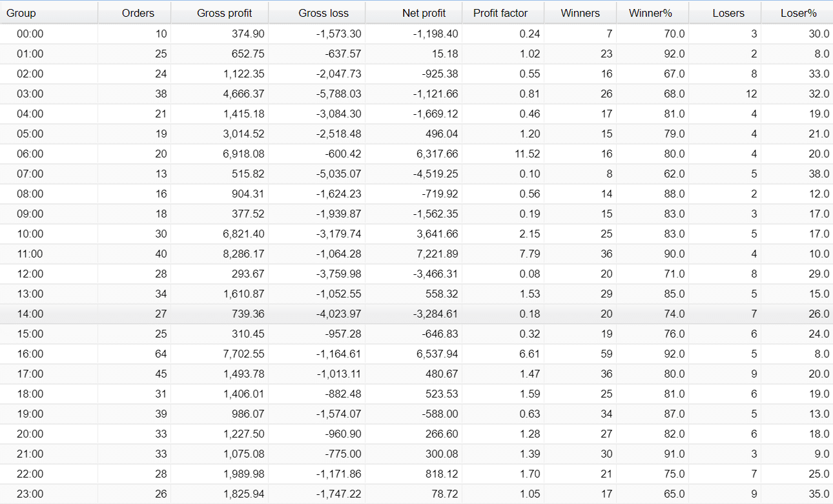Click gross profit value 3,014.52
833x504 pixels.
pos(244,134)
